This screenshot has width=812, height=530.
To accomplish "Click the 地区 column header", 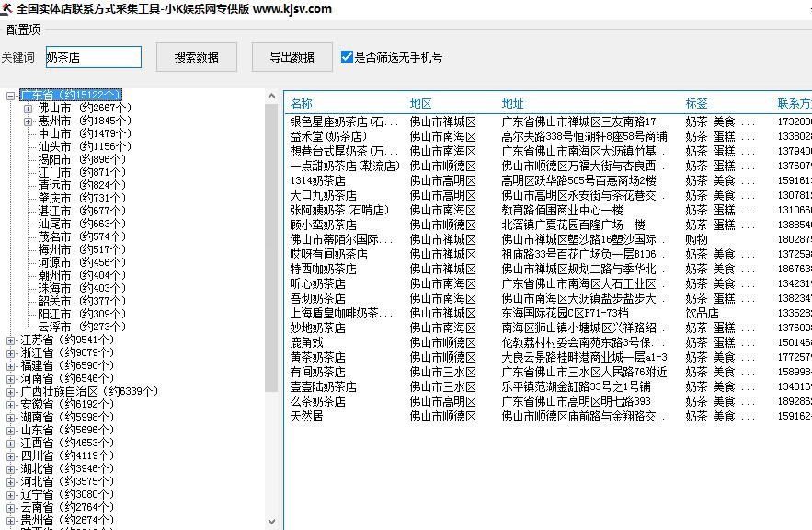I will (x=421, y=104).
